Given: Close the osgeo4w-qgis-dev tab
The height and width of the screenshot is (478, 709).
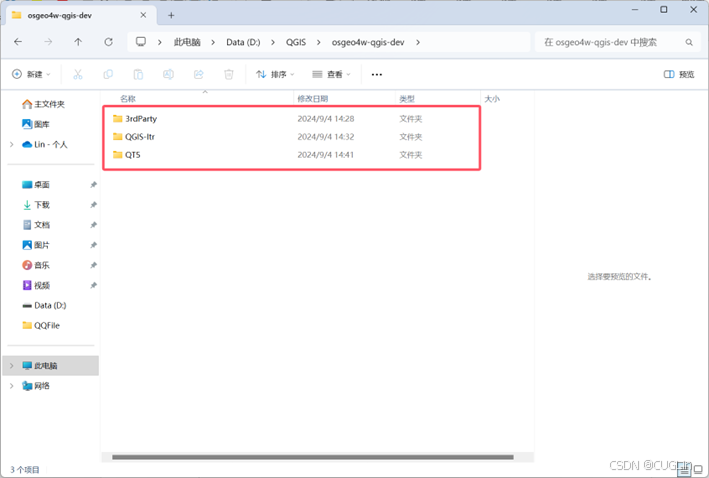Looking at the screenshot, I should tap(143, 15).
